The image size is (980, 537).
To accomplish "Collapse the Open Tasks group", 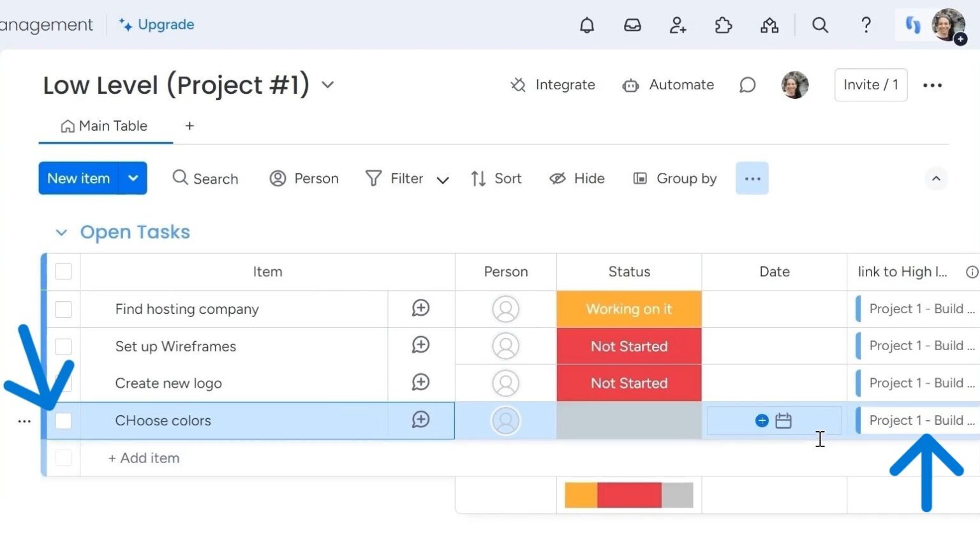I will 61,232.
